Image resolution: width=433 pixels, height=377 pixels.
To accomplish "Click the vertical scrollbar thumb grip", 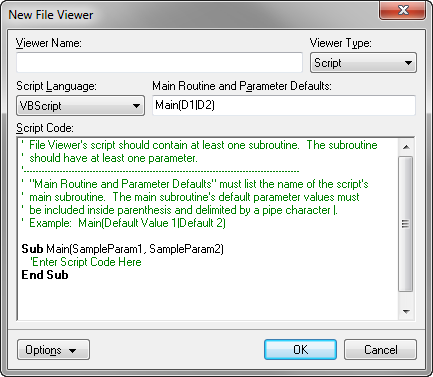I will coord(406,223).
